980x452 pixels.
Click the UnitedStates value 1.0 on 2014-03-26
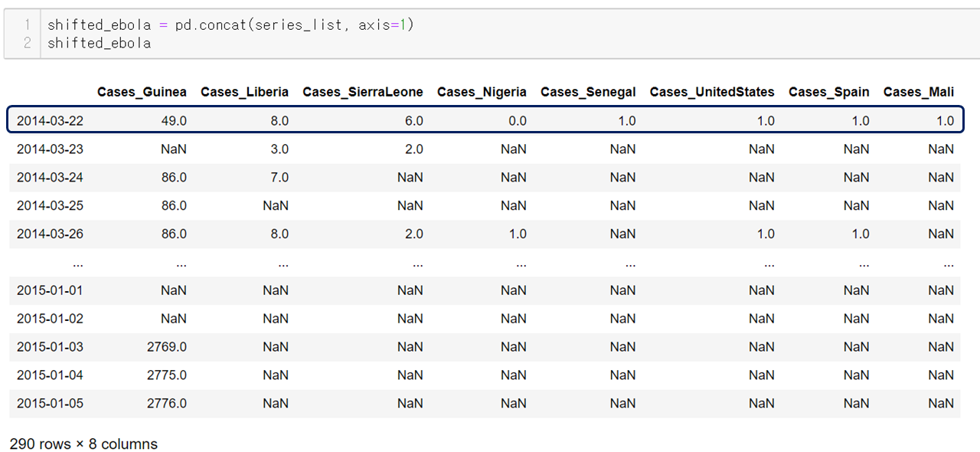(765, 234)
